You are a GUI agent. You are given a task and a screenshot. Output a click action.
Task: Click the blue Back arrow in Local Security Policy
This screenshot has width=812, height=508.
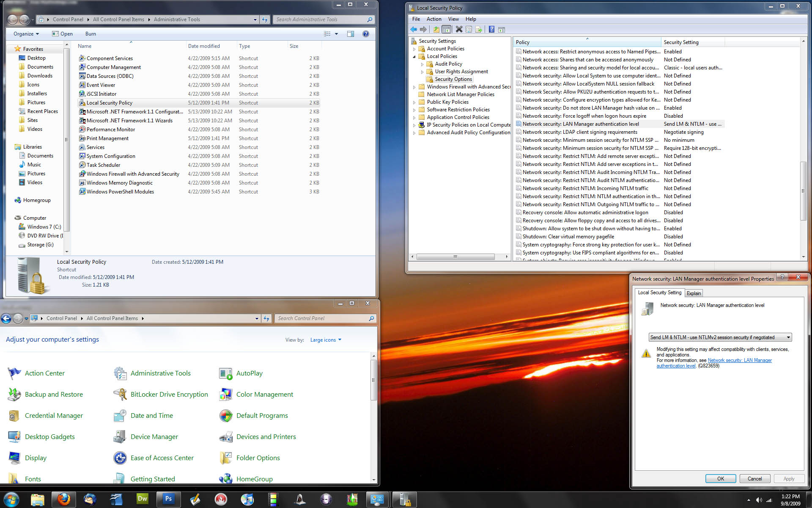[x=414, y=30]
